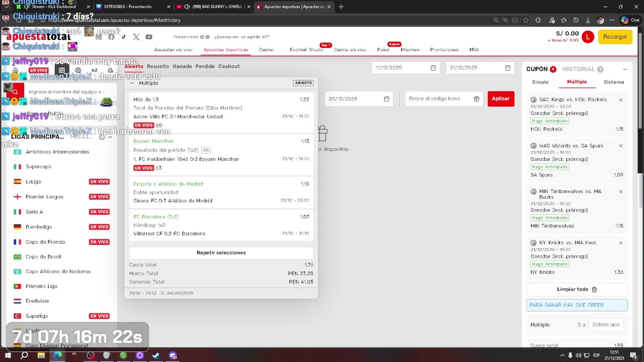The width and height of the screenshot is (644, 362).
Task: Click the Recargar button
Action: point(615,37)
